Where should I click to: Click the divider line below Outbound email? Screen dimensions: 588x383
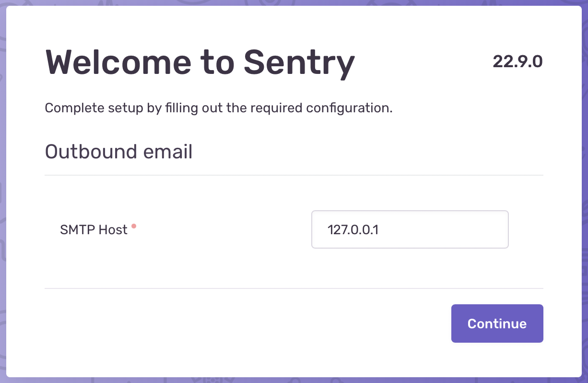coord(294,176)
